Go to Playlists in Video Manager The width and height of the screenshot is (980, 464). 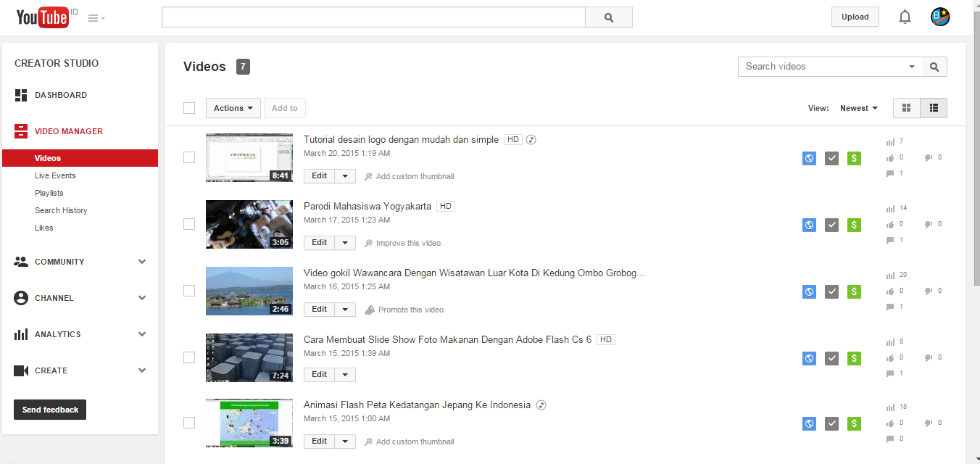[49, 193]
